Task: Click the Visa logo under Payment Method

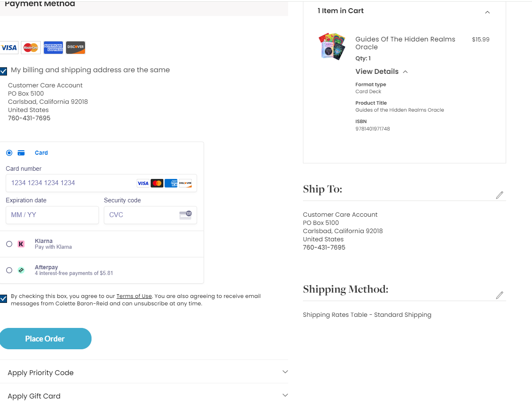Action: 9,48
